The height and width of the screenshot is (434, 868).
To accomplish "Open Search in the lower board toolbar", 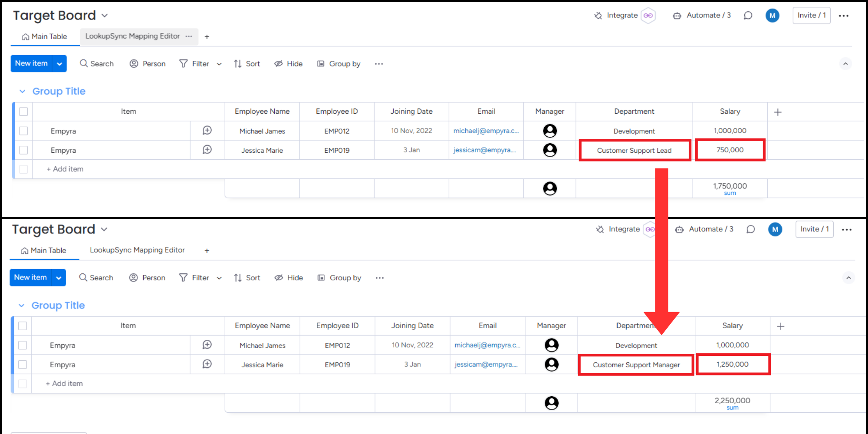I will click(x=96, y=278).
